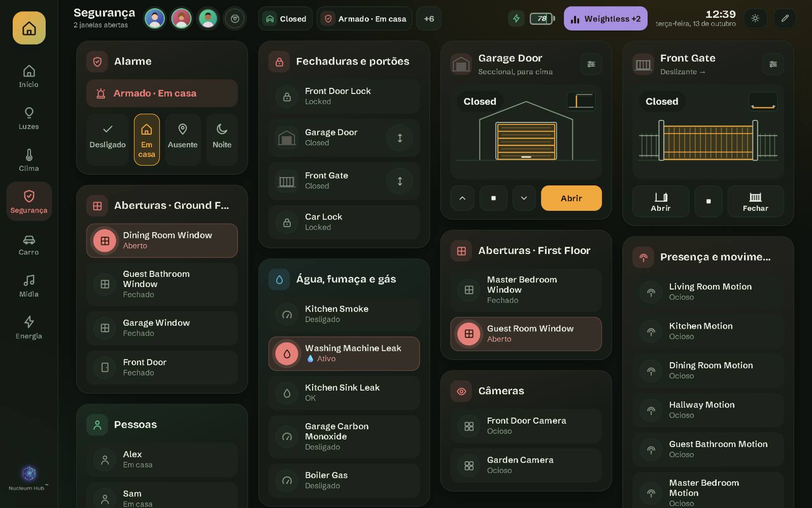Screen dimensions: 812x508
Task: Open the first person avatar
Action: point(155,19)
